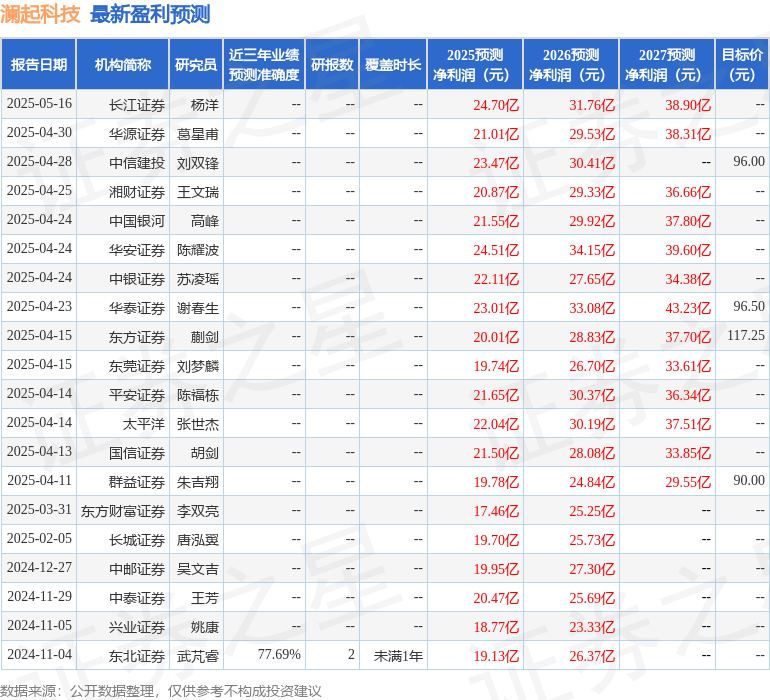Viewport: 770px width, 700px height.
Task: Click the 36.66亿 forecast value
Action: point(688,192)
